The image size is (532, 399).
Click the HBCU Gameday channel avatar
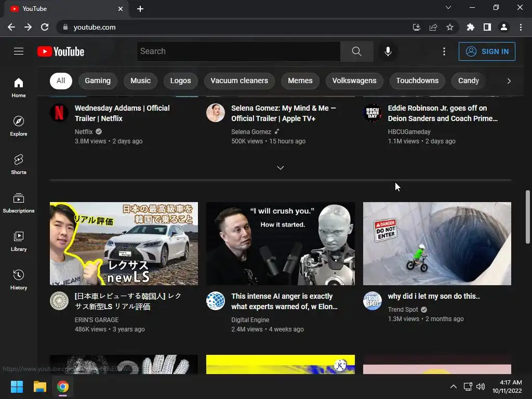coord(372,113)
